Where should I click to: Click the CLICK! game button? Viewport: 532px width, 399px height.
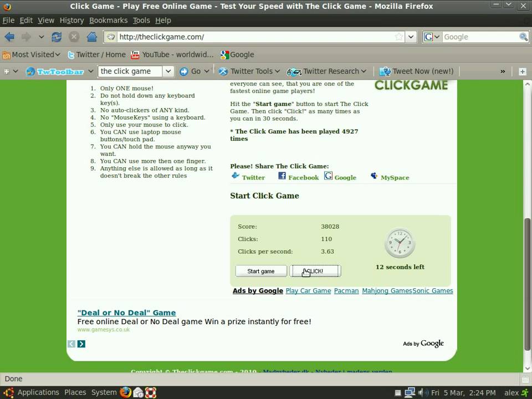(x=315, y=271)
